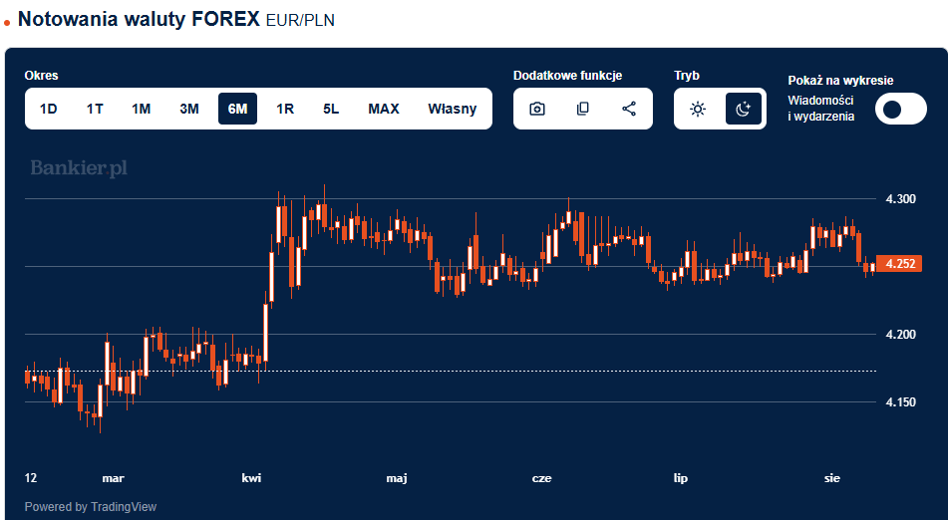Share the chart via the share icon
Screen dimensions: 948x520
tap(629, 109)
